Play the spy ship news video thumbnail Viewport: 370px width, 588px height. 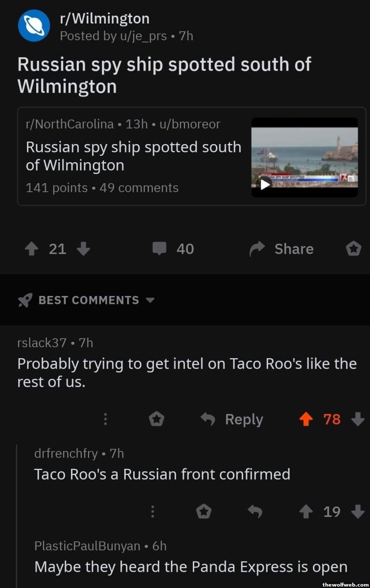point(265,184)
